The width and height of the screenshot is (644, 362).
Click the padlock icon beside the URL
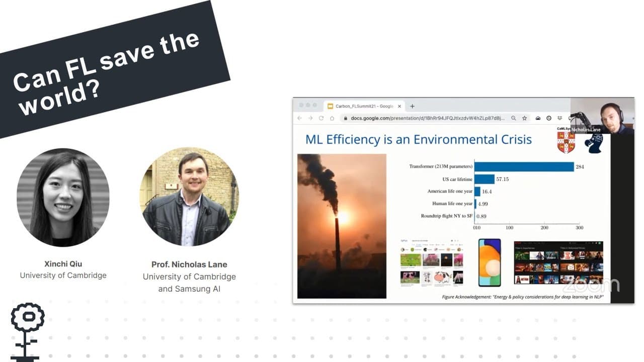345,118
